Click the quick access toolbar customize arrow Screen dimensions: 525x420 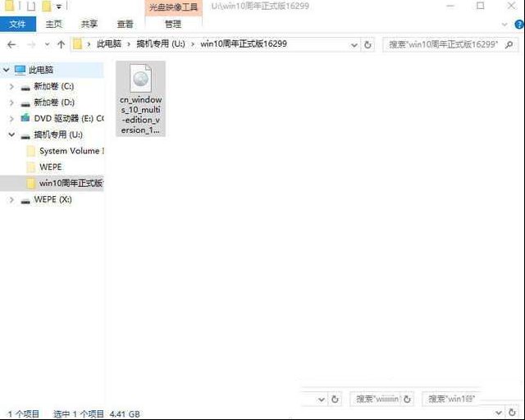click(59, 7)
